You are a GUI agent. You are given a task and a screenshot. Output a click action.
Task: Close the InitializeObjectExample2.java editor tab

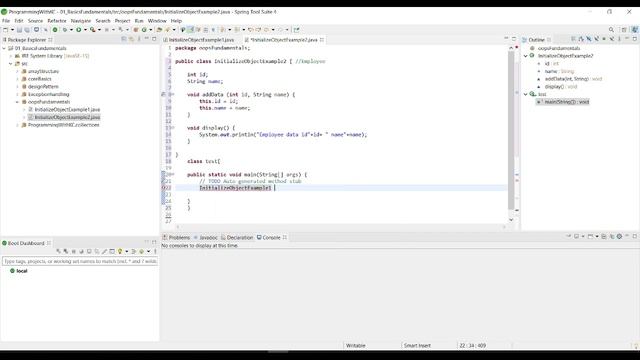coord(322,40)
